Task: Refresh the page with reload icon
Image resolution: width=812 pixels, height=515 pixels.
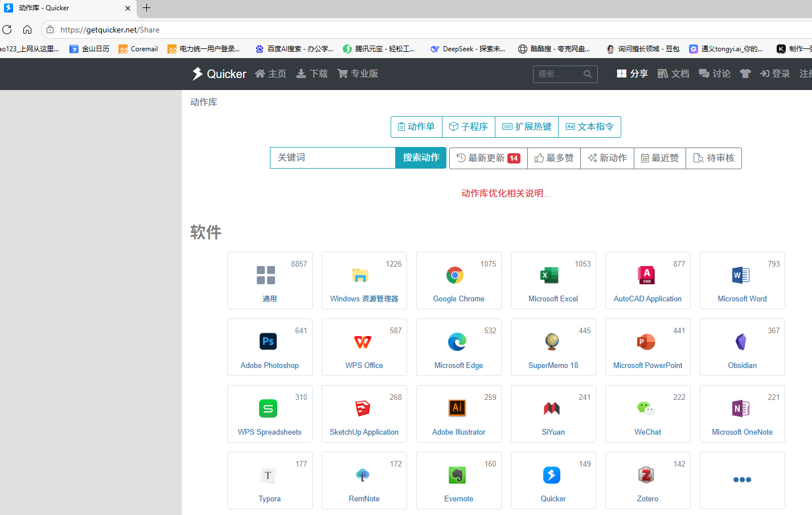Action: (x=7, y=30)
